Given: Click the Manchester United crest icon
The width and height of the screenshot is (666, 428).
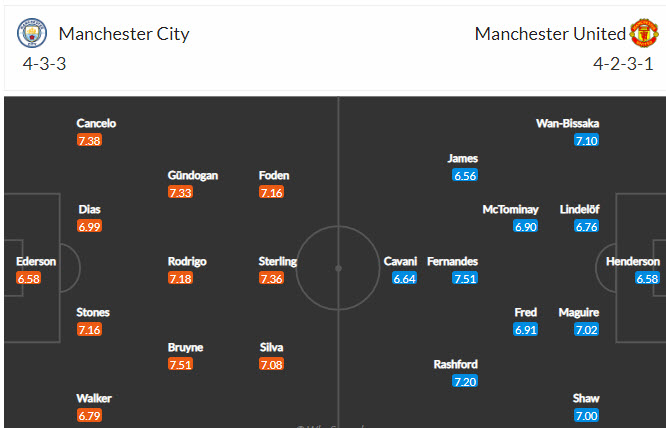Looking at the screenshot, I should (x=645, y=34).
